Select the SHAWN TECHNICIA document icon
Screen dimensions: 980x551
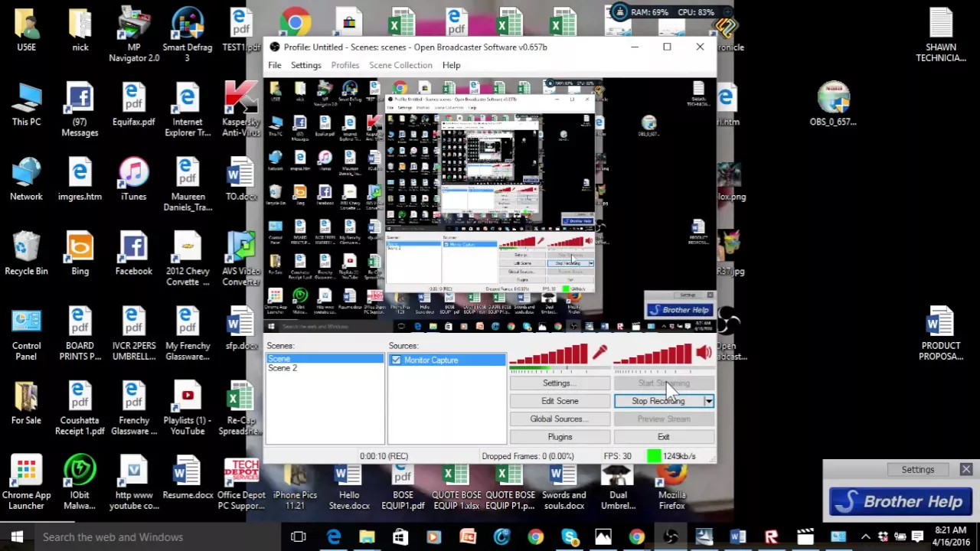point(941,36)
